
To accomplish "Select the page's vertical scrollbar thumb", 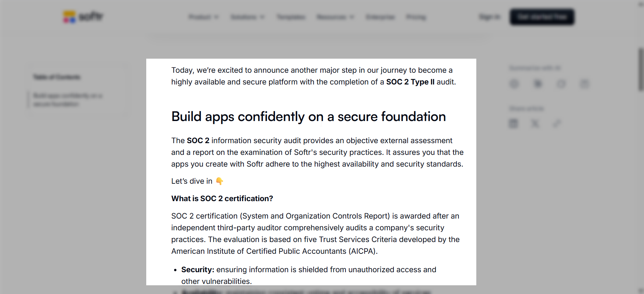I will click(641, 69).
